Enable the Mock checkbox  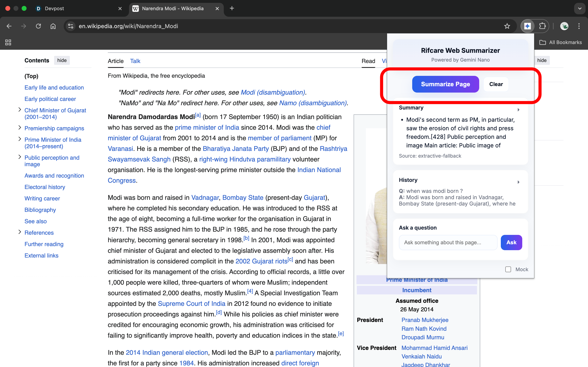point(508,269)
